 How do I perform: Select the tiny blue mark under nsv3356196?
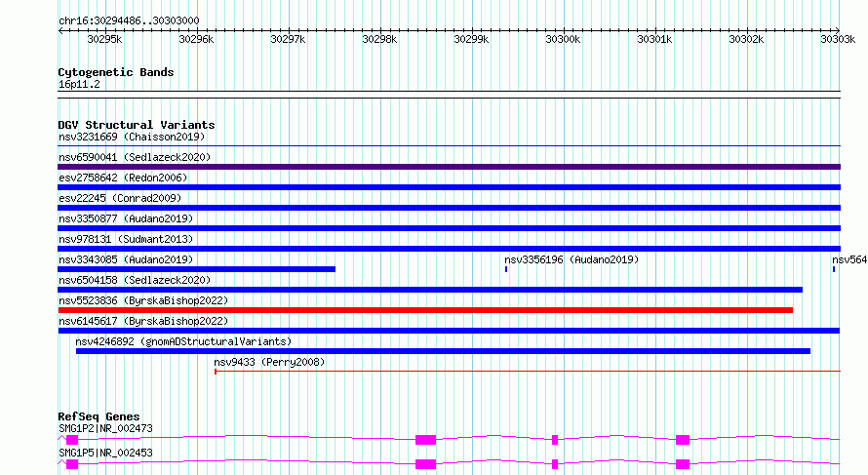[x=506, y=269]
